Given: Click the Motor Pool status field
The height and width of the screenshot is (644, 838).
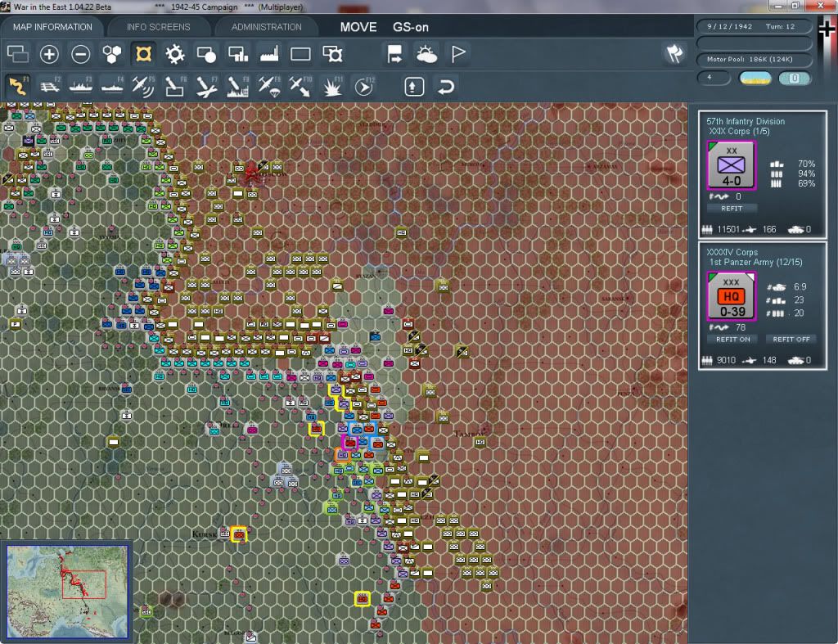Looking at the screenshot, I should click(754, 59).
